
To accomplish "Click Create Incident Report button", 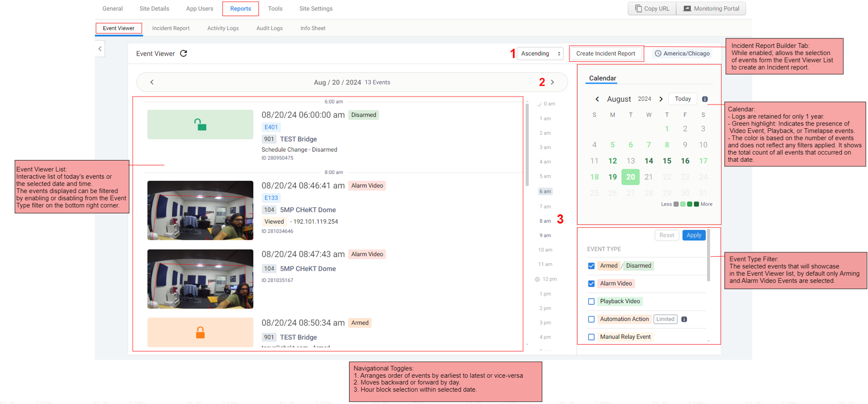I will click(606, 53).
